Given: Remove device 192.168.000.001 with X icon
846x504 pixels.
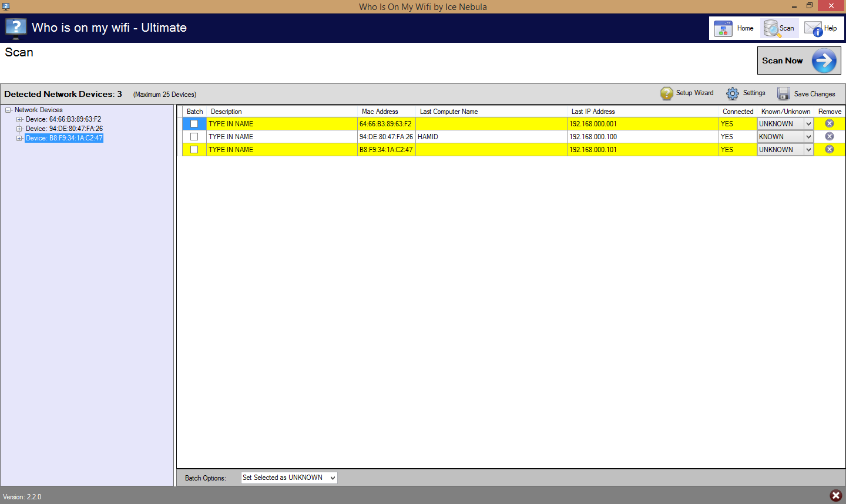Looking at the screenshot, I should pos(830,123).
